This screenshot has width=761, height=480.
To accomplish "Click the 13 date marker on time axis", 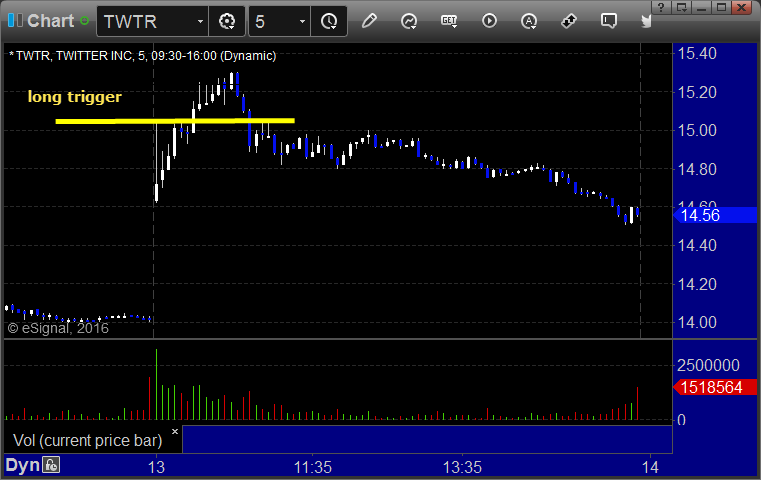I will pyautogui.click(x=156, y=467).
